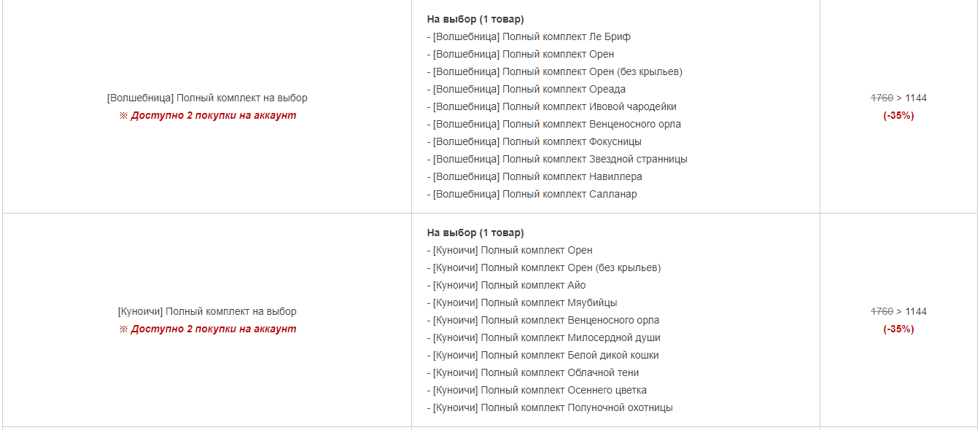
Task: Select Волшебница Навиллера full set line
Action: click(534, 176)
